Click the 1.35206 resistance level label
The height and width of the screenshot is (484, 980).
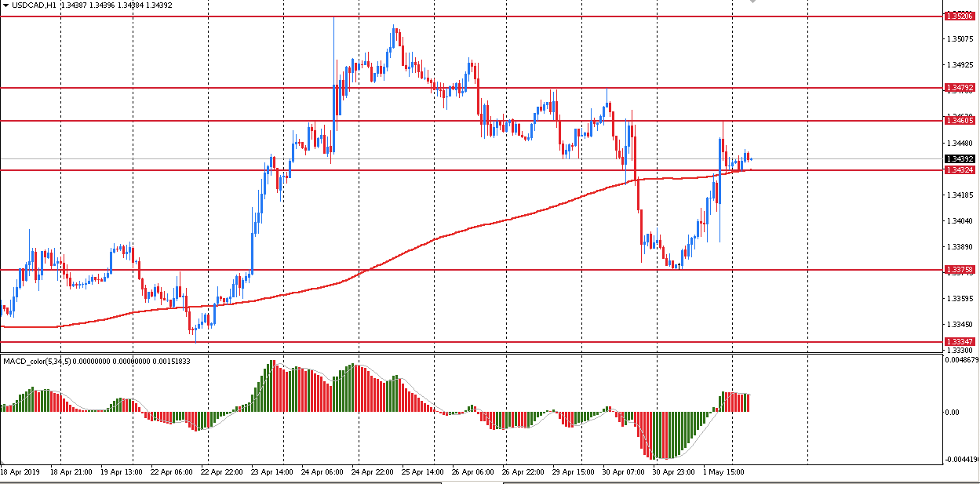(960, 16)
